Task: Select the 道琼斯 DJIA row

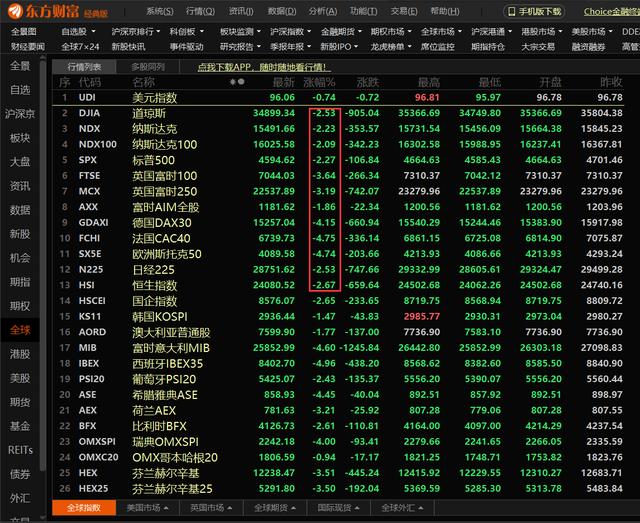Action: (x=338, y=113)
